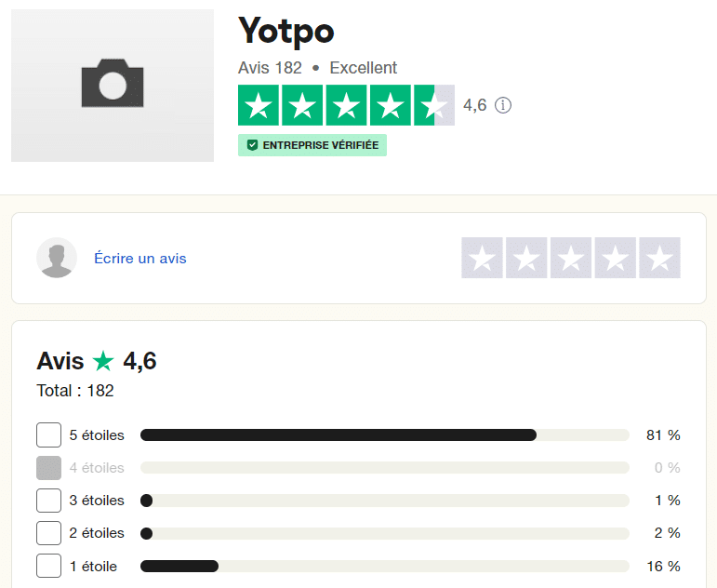Click the ENTREPRISE VÉRIFIÉE badge
The height and width of the screenshot is (588, 717).
[312, 145]
